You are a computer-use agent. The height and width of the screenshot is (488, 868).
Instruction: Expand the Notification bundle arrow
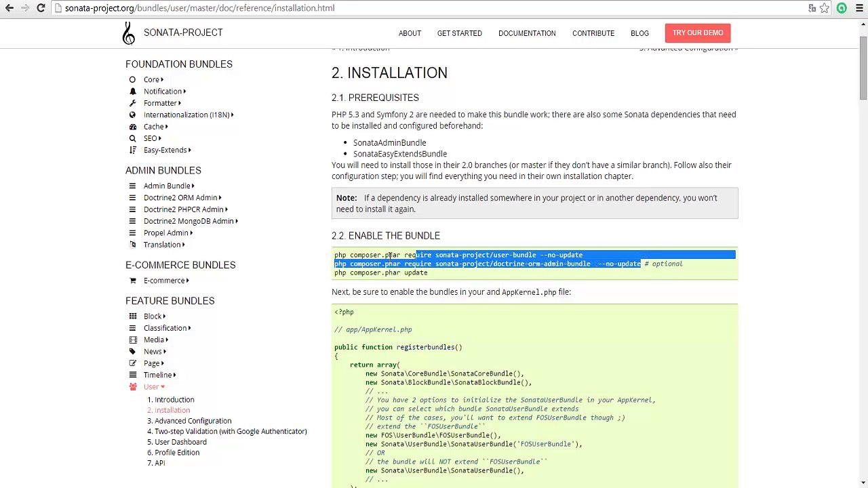tap(184, 91)
